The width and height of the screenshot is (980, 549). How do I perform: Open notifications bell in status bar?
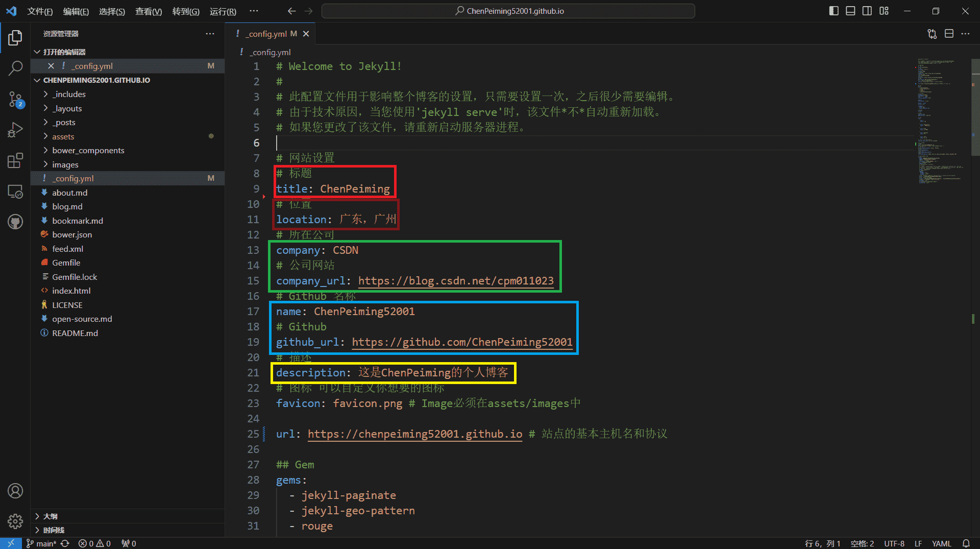tap(966, 543)
